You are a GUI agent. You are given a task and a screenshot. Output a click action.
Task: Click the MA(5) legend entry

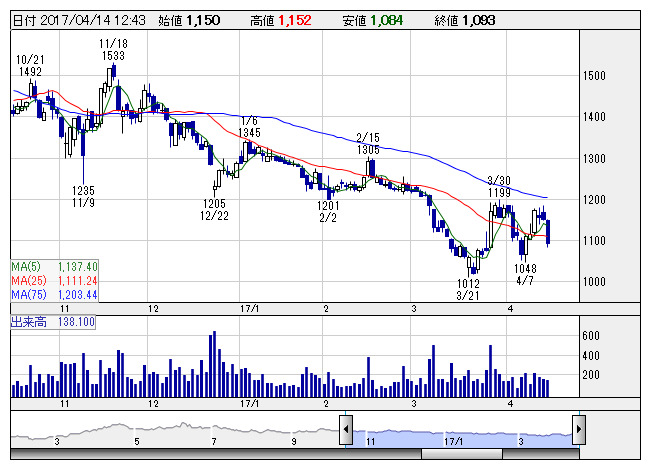point(54,267)
